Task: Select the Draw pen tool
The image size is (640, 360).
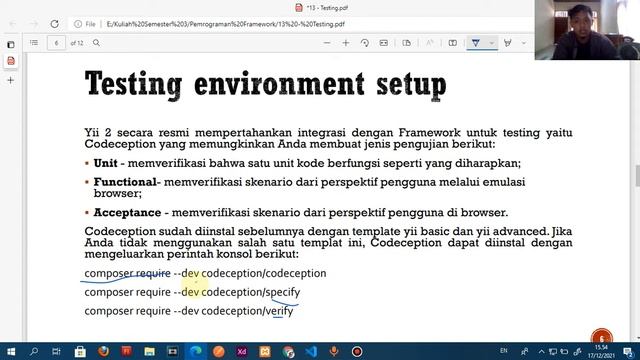Action: point(476,42)
